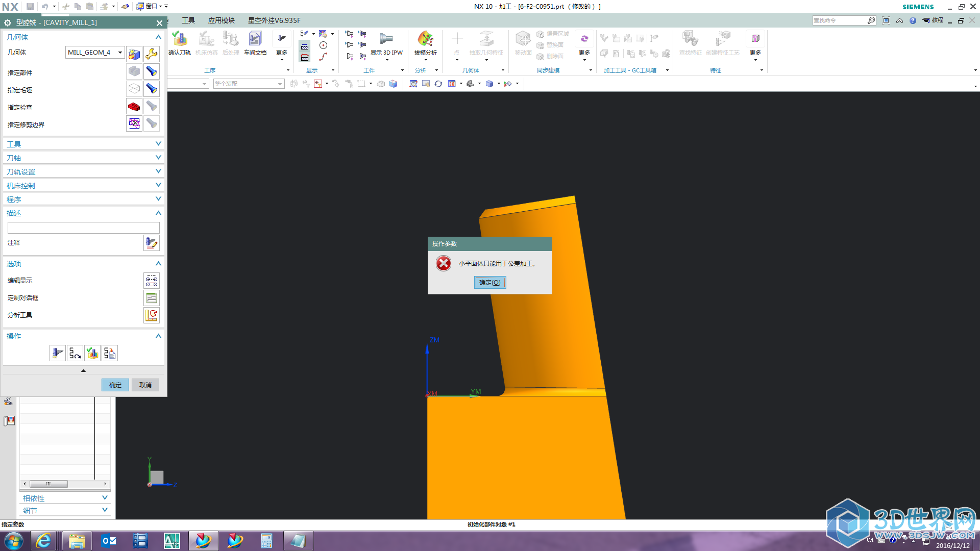The image size is (980, 551).
Task: Click the 确认刀轨 verify toolpath ribbon icon
Action: pos(180,43)
